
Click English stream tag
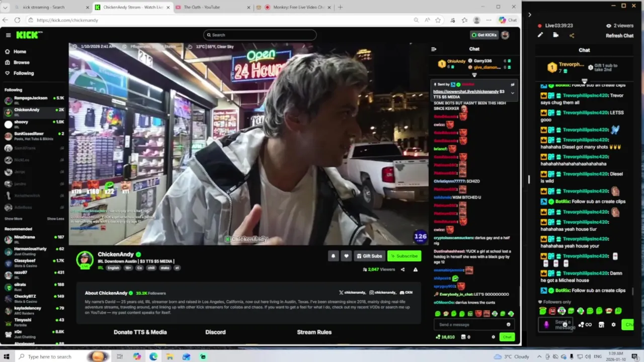coord(113,268)
